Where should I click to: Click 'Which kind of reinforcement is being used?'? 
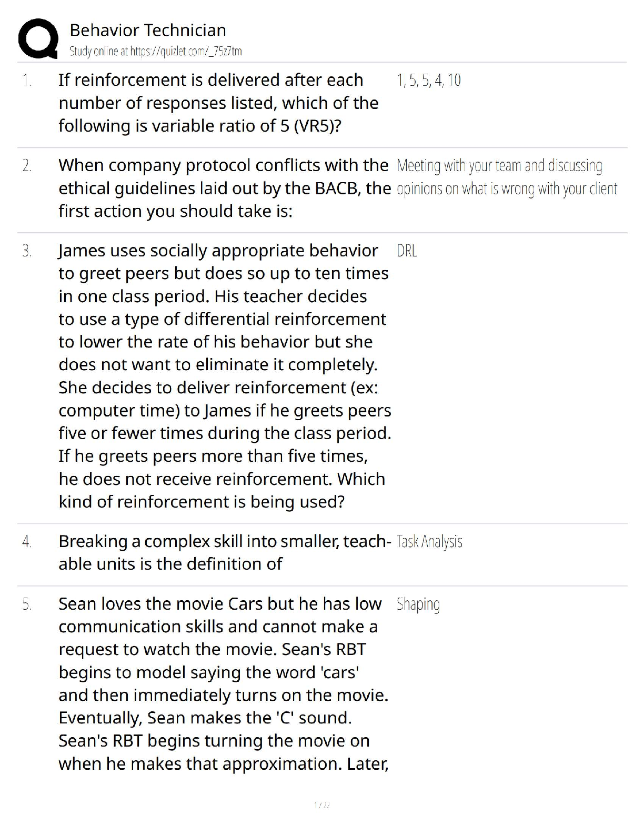coord(202,502)
